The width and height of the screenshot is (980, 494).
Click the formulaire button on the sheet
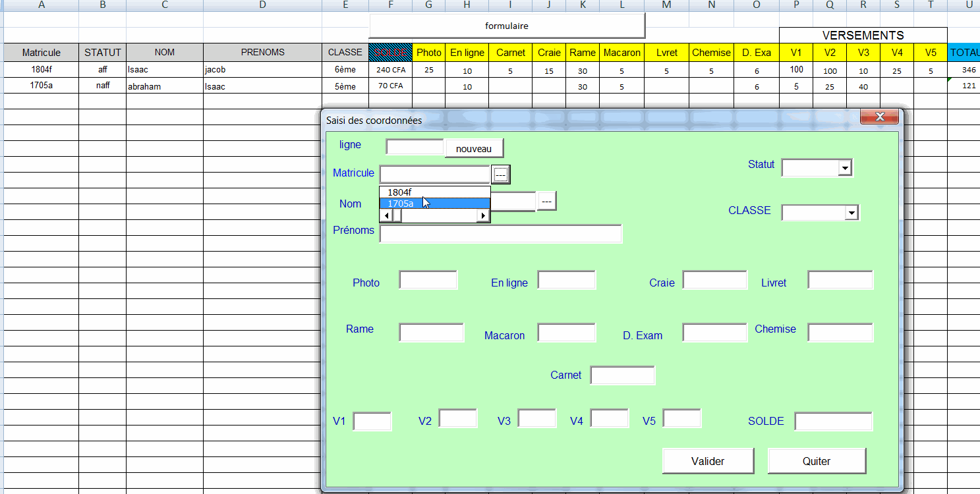tap(507, 26)
